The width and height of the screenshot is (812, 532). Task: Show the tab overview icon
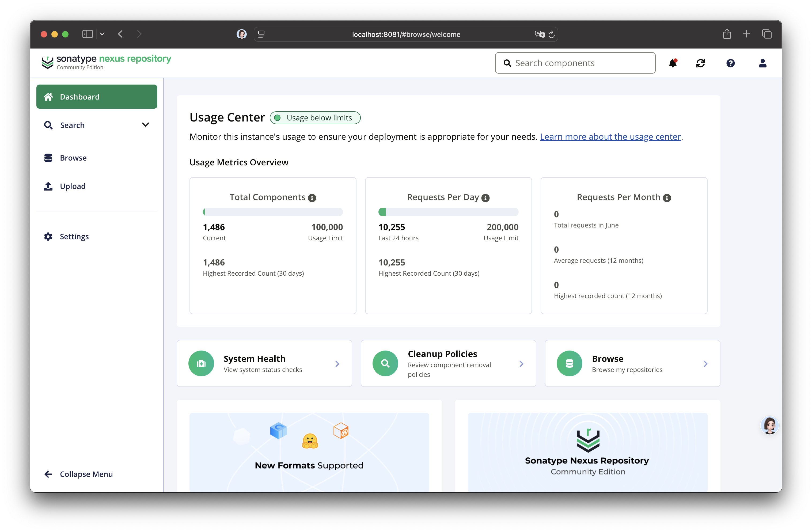click(767, 34)
